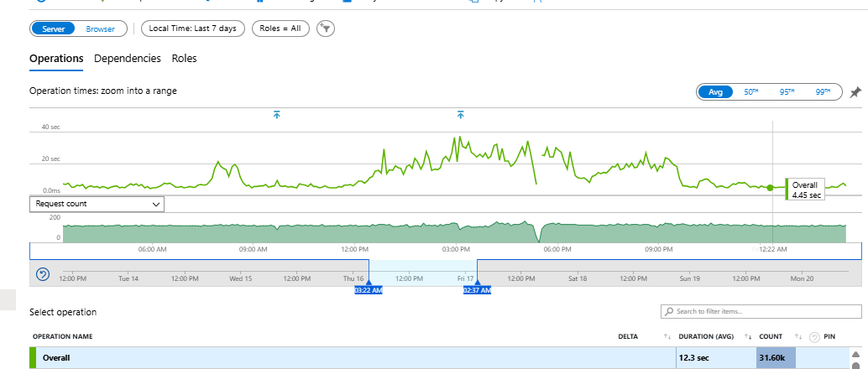The height and width of the screenshot is (369, 868).
Task: Click Sat 18 on the timeline
Action: (x=578, y=278)
